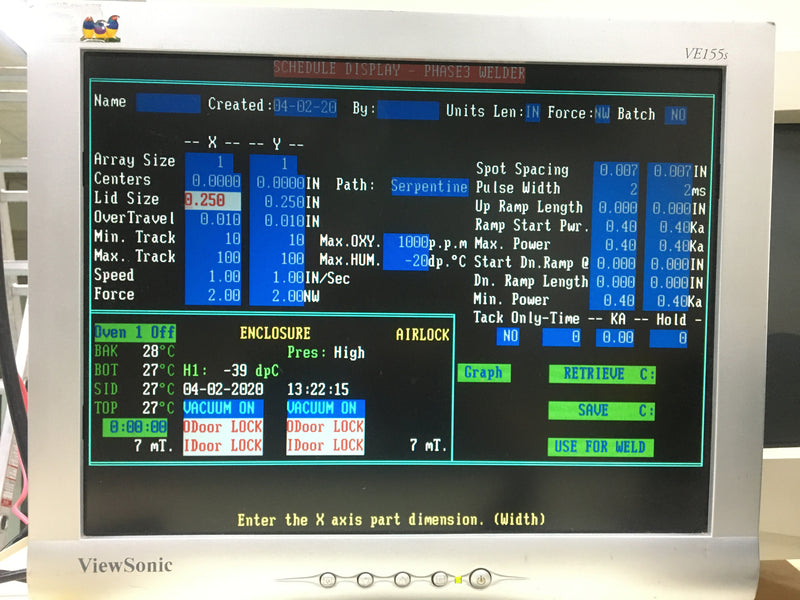
Task: Click the oven timer 0:00:00
Action: (x=135, y=427)
